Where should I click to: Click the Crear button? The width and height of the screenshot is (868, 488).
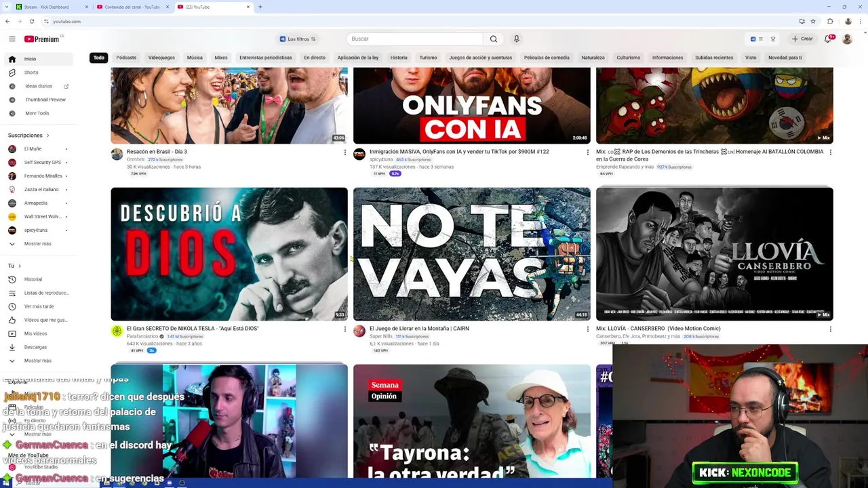pos(802,39)
